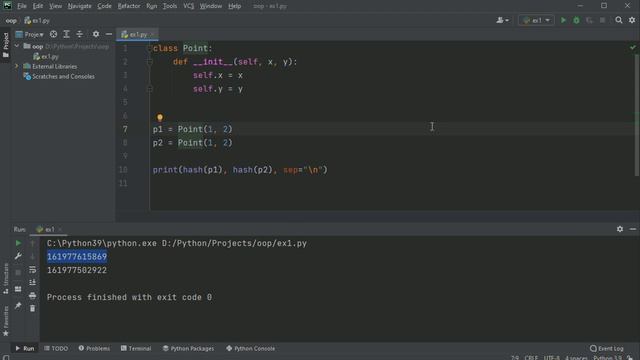Toggle scroll to end in Run console

click(x=33, y=282)
